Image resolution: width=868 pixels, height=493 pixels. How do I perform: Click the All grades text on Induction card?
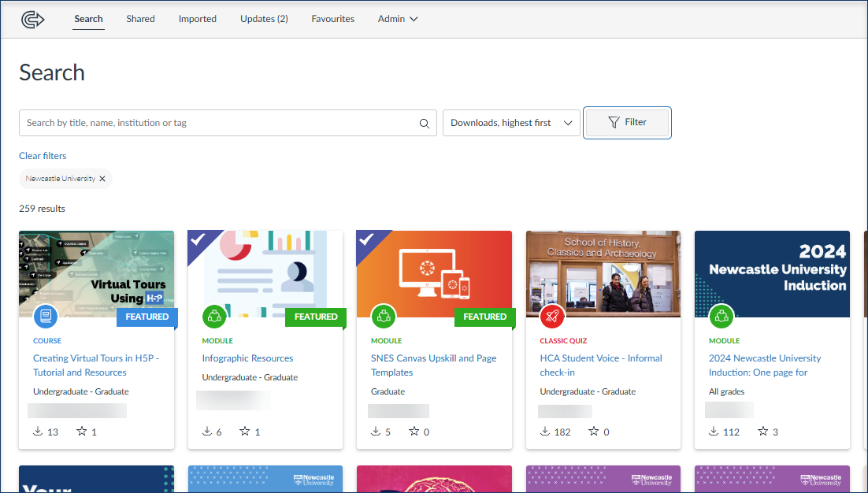click(x=726, y=391)
